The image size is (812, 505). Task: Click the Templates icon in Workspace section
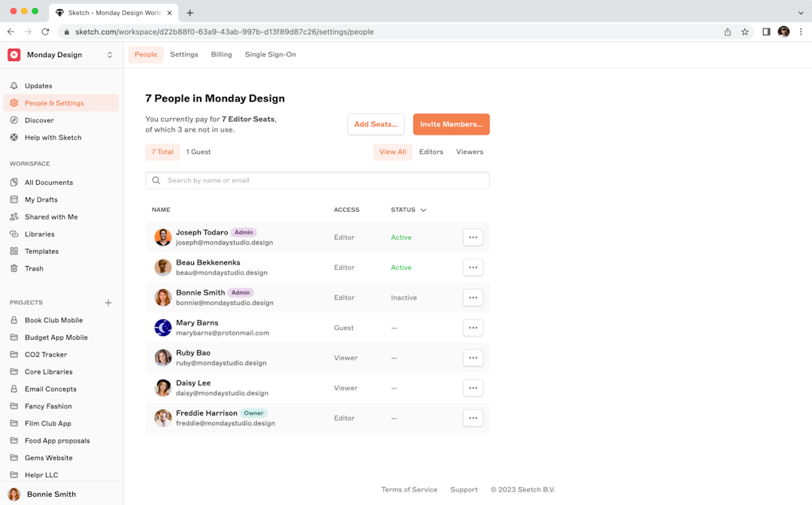click(x=14, y=251)
